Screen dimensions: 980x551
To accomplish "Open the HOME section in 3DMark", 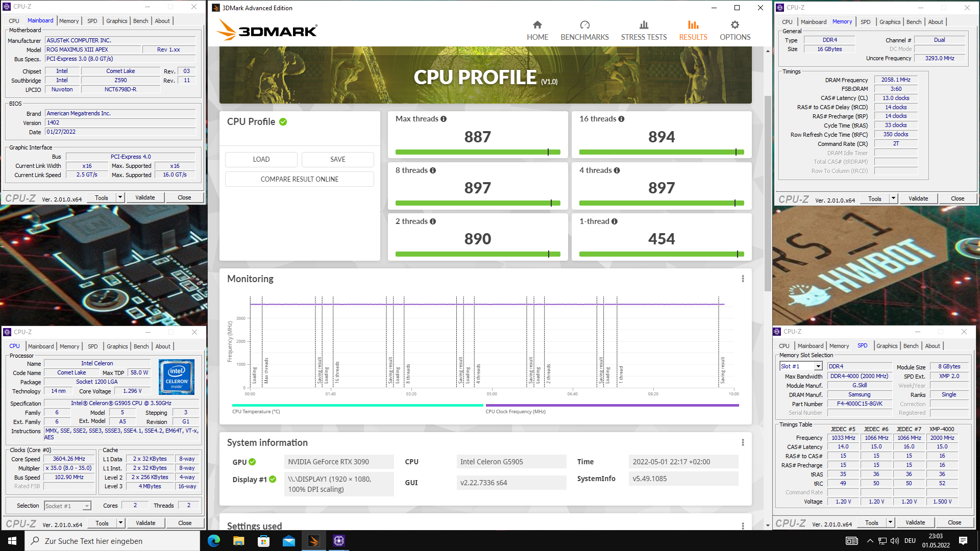I will 537,31.
